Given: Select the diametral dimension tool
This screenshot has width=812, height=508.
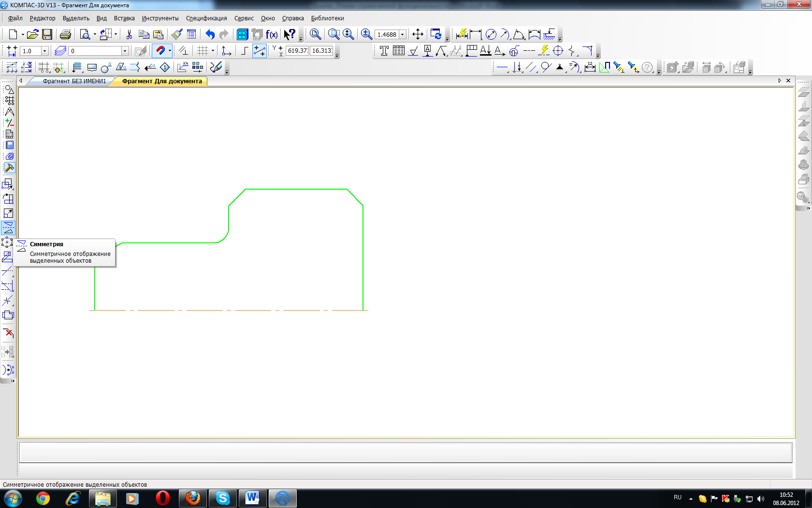Looking at the screenshot, I should (x=491, y=34).
